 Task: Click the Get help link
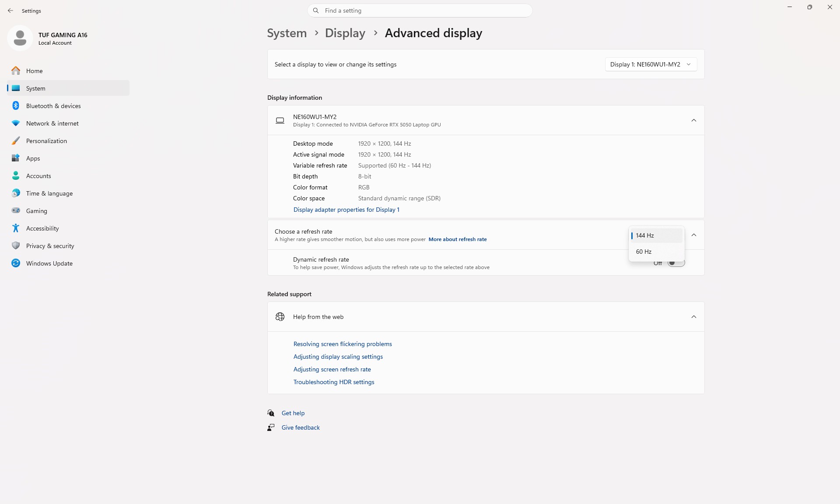pos(293,413)
